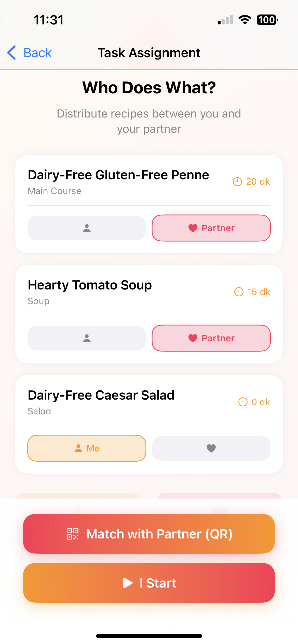The image size is (298, 644).
Task: Toggle Partner for Hearty Tomato Soup
Action: [x=211, y=338]
